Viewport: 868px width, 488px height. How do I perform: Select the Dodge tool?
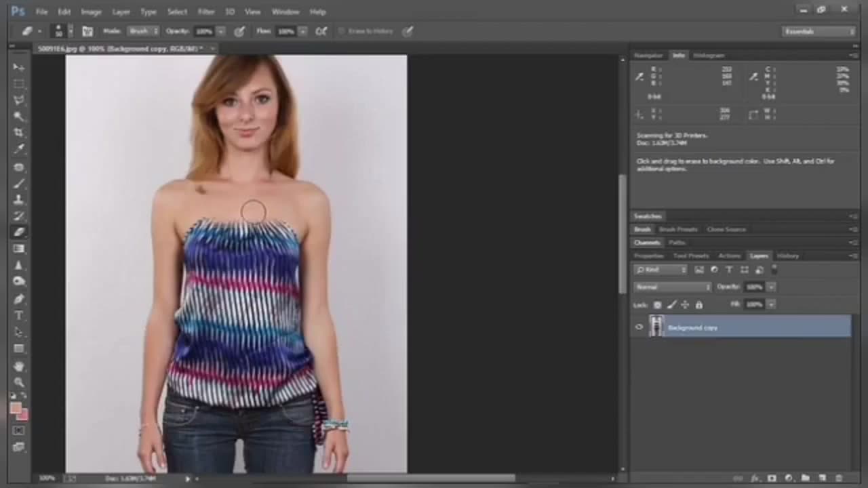19,281
